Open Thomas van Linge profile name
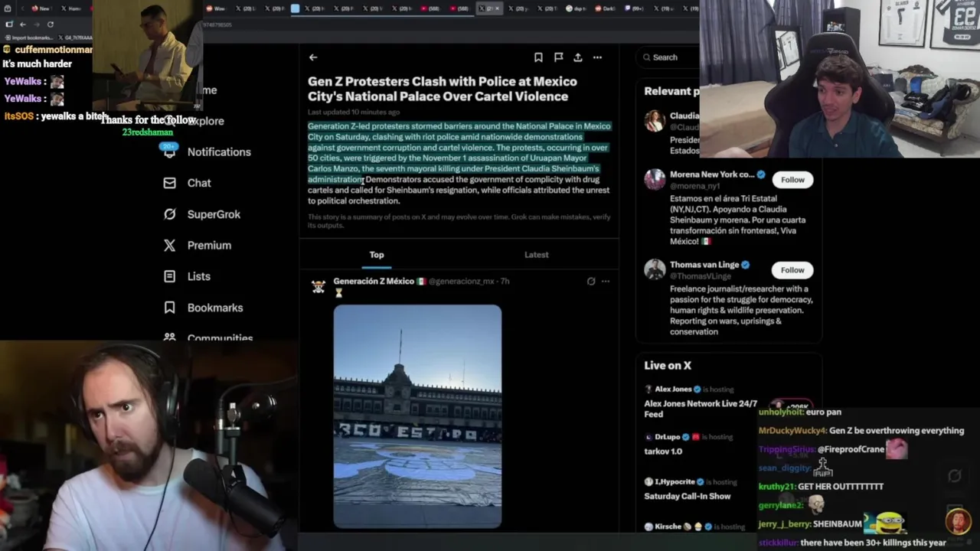This screenshot has height=551, width=980. pyautogui.click(x=704, y=265)
